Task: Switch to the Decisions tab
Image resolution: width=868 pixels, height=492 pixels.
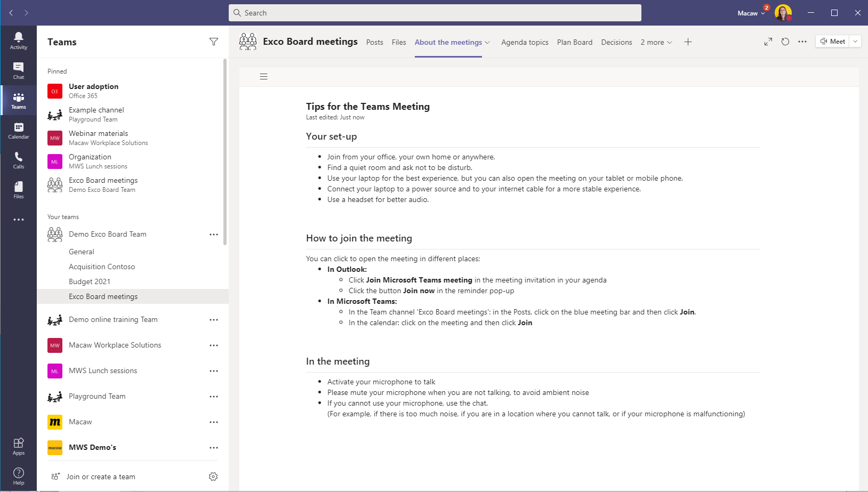Action: pos(616,42)
